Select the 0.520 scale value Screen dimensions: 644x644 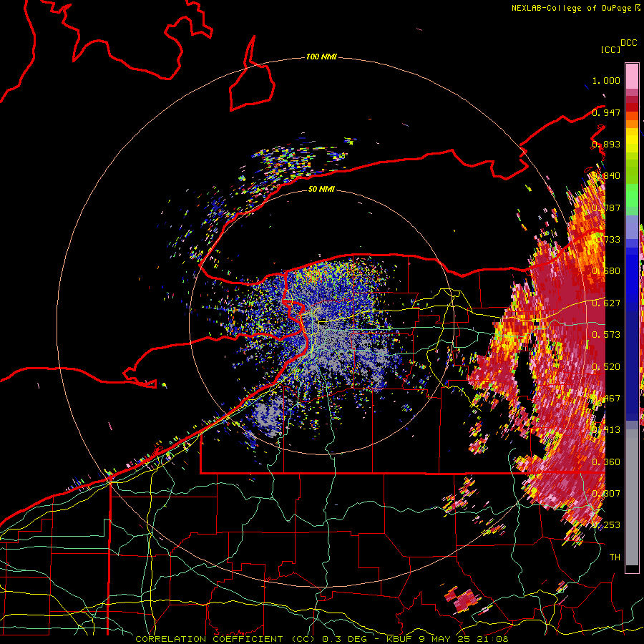coord(606,367)
